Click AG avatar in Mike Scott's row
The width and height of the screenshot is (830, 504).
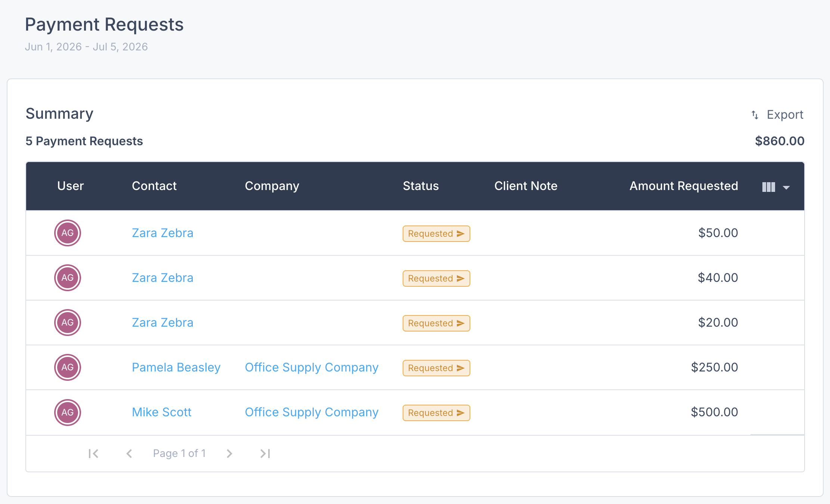[x=68, y=413]
